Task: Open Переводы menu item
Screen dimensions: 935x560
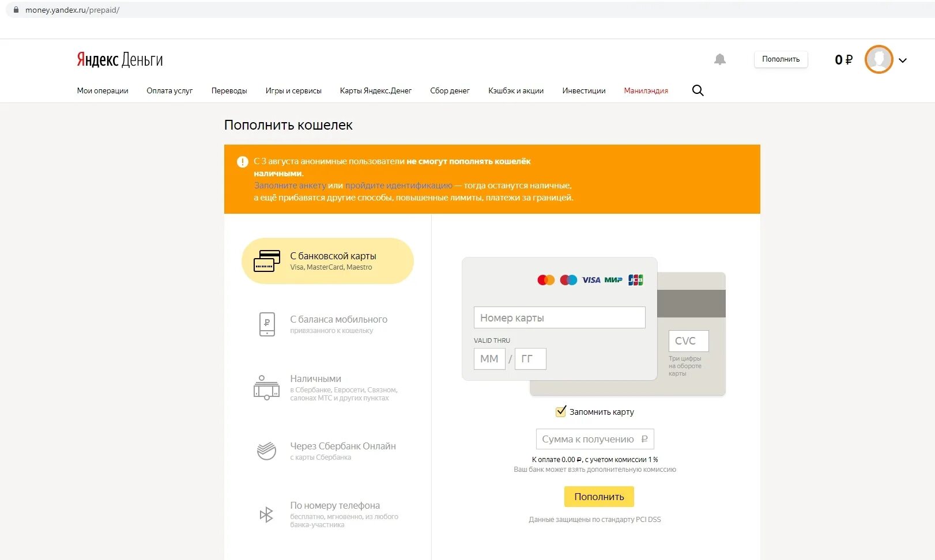Action: (229, 90)
